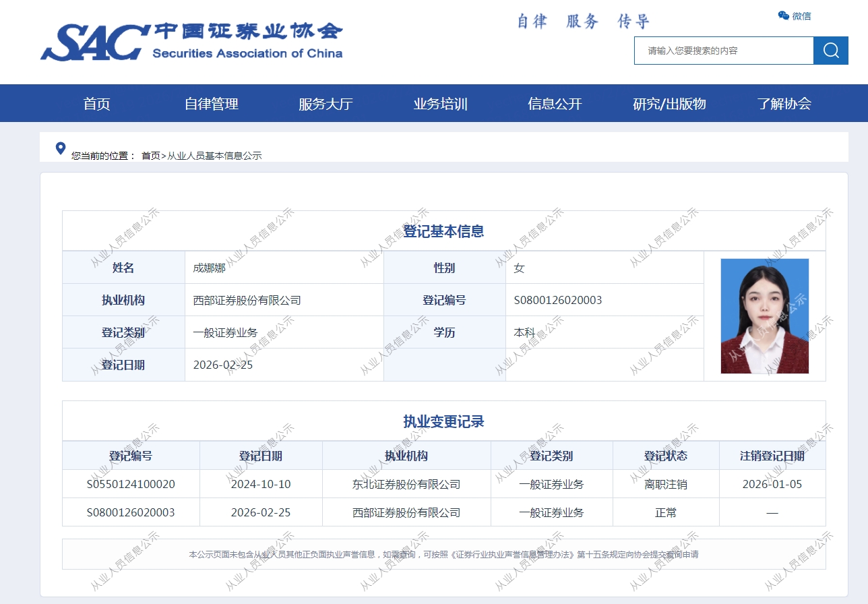Open the 自律管理 menu
The image size is (868, 604).
[211, 104]
